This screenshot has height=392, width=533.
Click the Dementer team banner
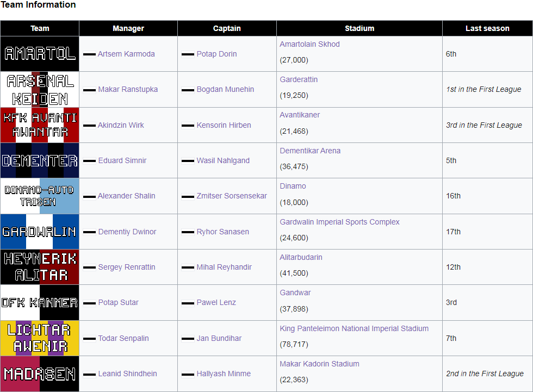click(x=40, y=160)
